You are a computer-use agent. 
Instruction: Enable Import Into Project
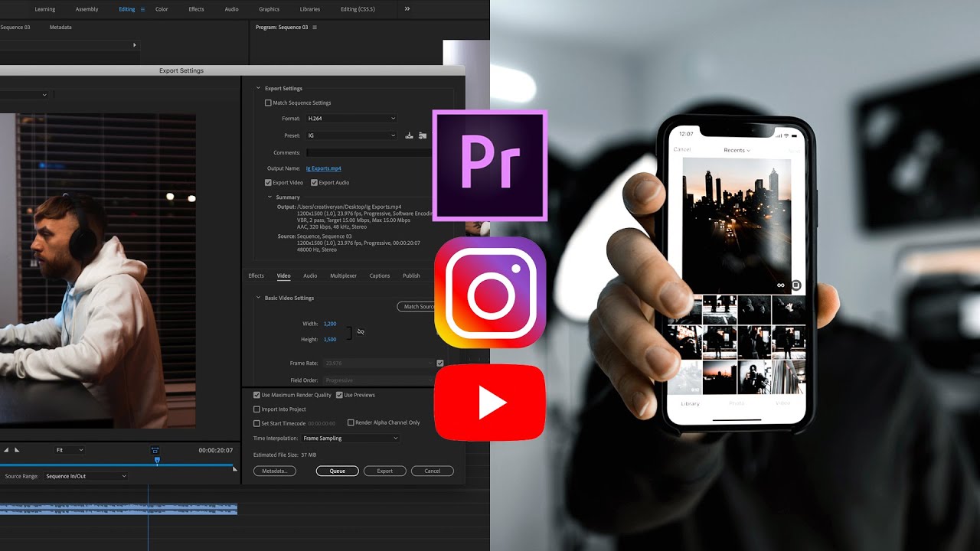(256, 409)
